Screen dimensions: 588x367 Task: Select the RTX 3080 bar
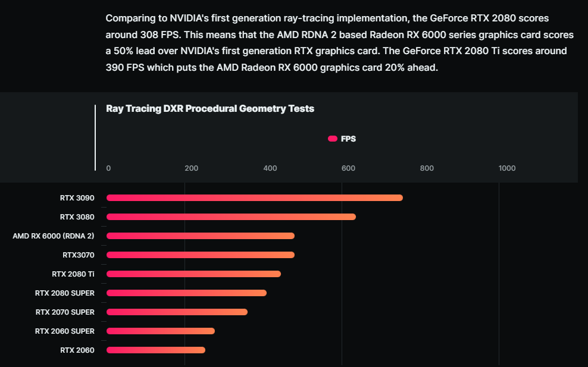point(231,217)
